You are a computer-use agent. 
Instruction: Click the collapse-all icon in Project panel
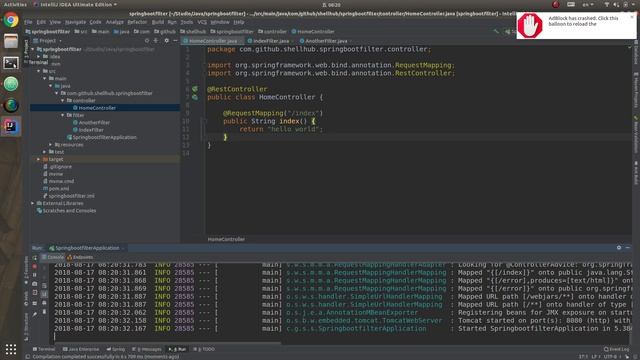tap(156, 41)
